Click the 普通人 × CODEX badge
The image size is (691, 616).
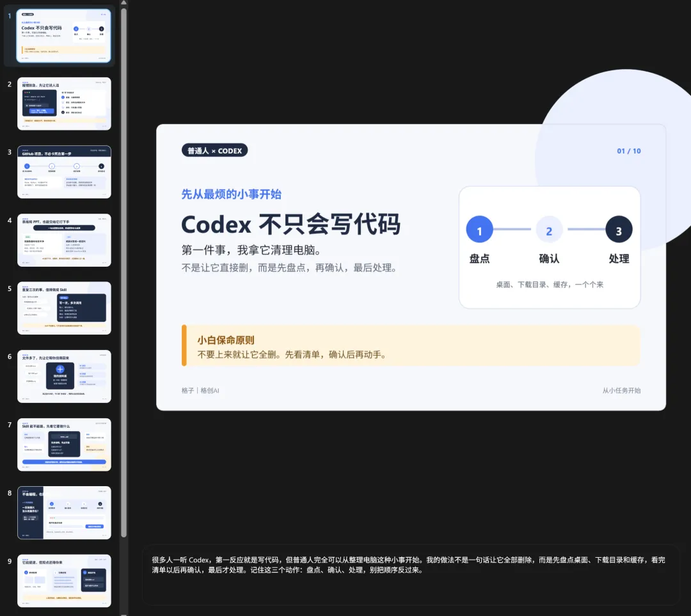(214, 151)
